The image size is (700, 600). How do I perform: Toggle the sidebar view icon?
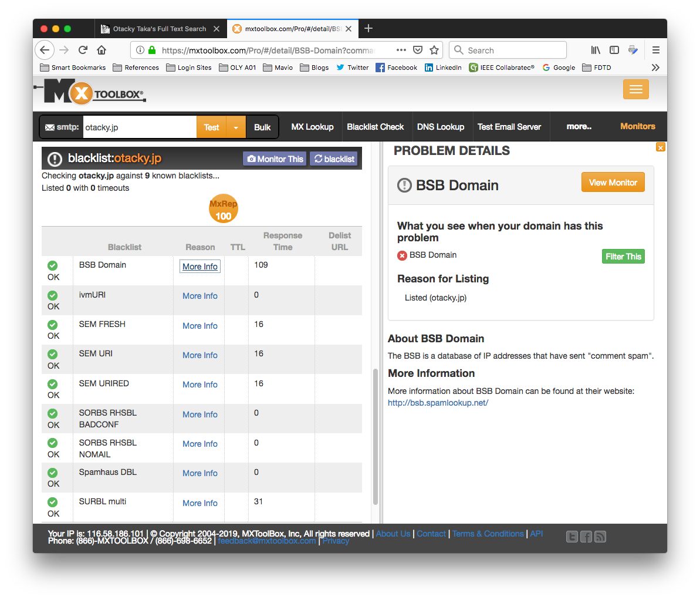(614, 50)
